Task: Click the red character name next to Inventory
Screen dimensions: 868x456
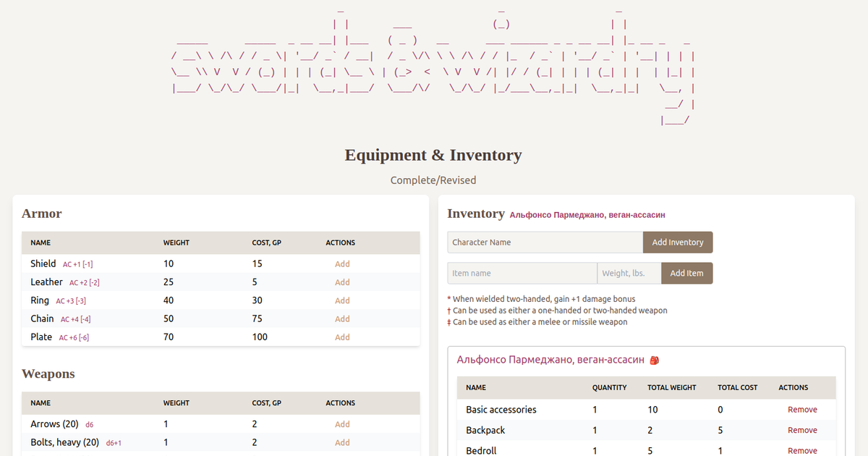Action: click(x=587, y=215)
